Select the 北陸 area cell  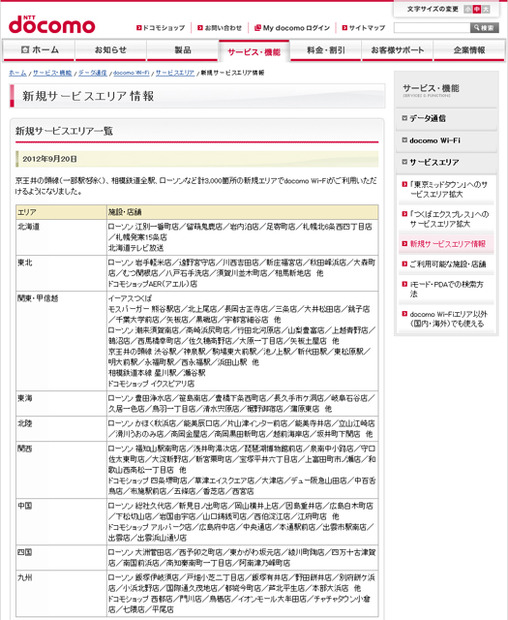point(61,429)
